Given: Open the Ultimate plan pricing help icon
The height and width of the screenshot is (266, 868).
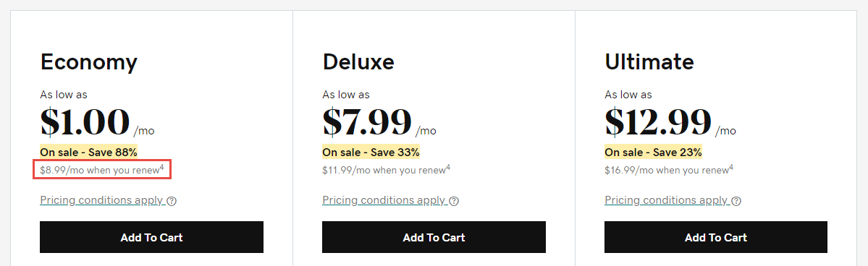Looking at the screenshot, I should pos(736,201).
